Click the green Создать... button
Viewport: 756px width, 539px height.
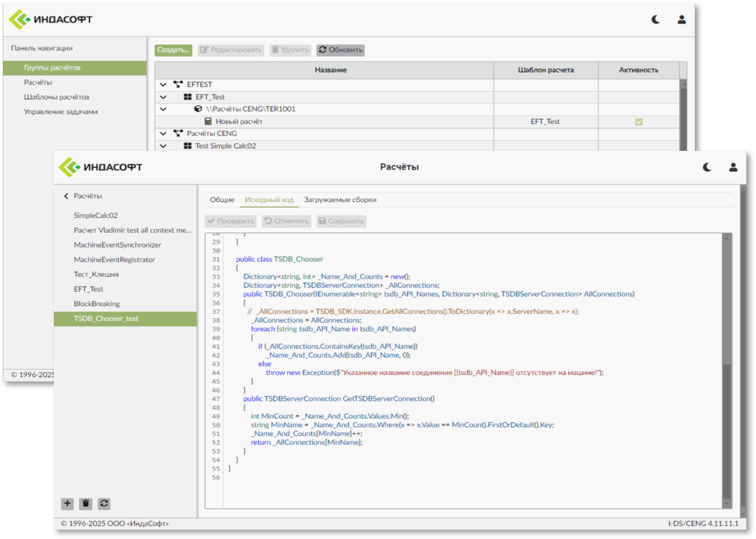click(x=173, y=50)
